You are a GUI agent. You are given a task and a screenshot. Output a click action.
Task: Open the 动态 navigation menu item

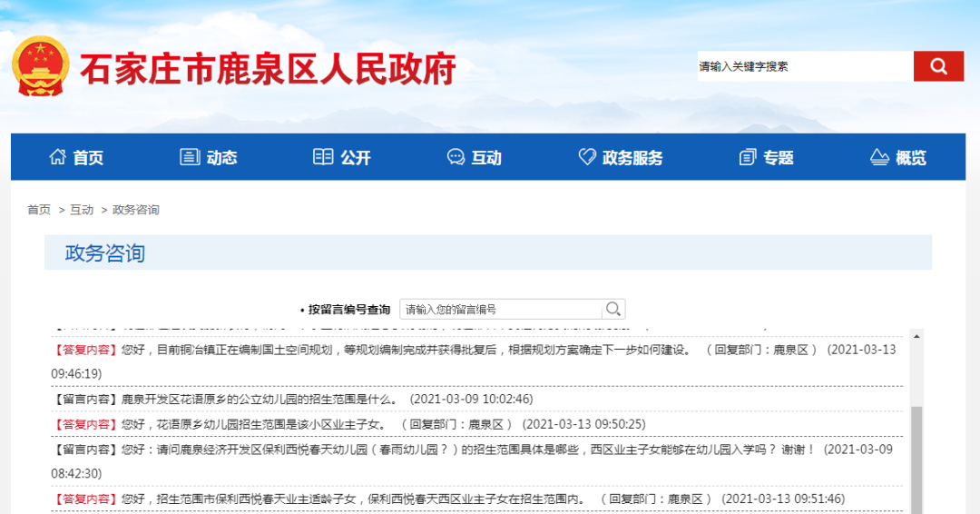pyautogui.click(x=221, y=158)
